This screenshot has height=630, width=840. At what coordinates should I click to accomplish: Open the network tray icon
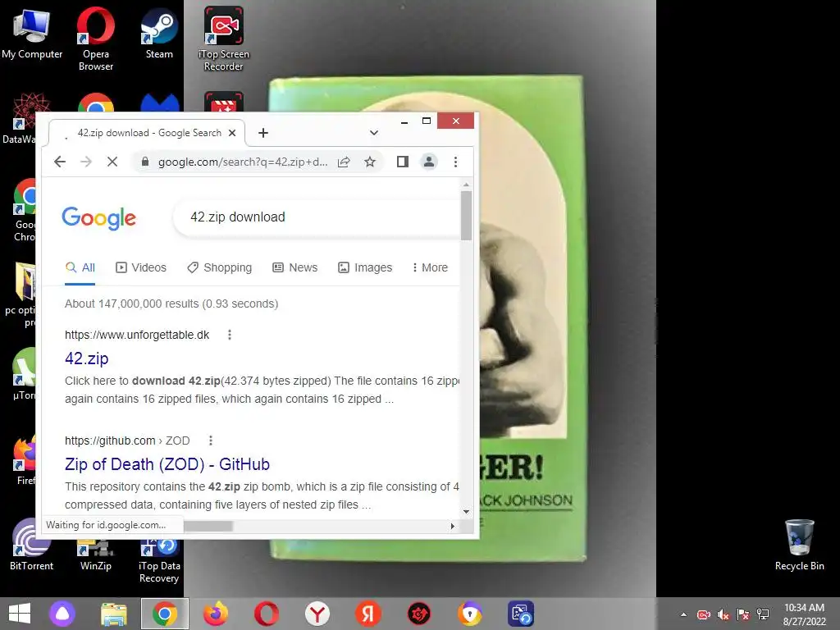pos(762,614)
